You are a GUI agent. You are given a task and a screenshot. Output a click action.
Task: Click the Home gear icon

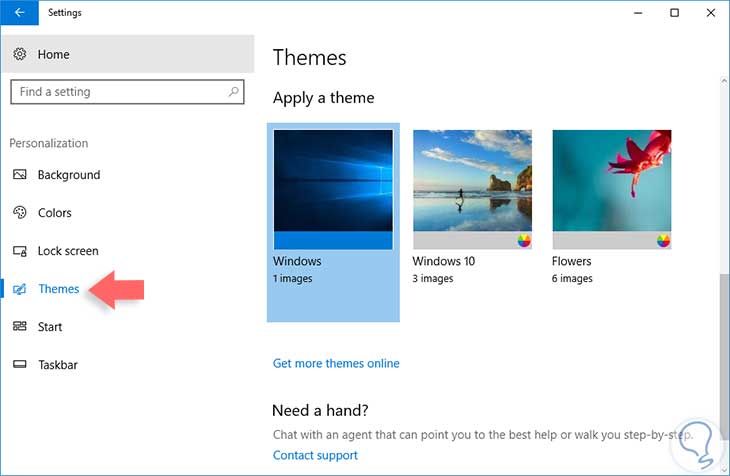pyautogui.click(x=20, y=55)
